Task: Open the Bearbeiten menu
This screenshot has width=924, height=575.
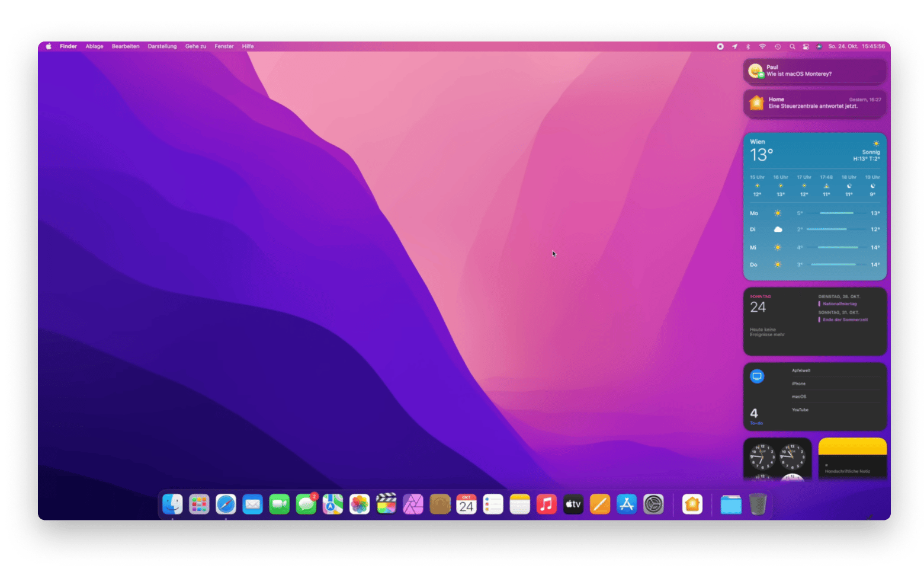Action: point(126,46)
